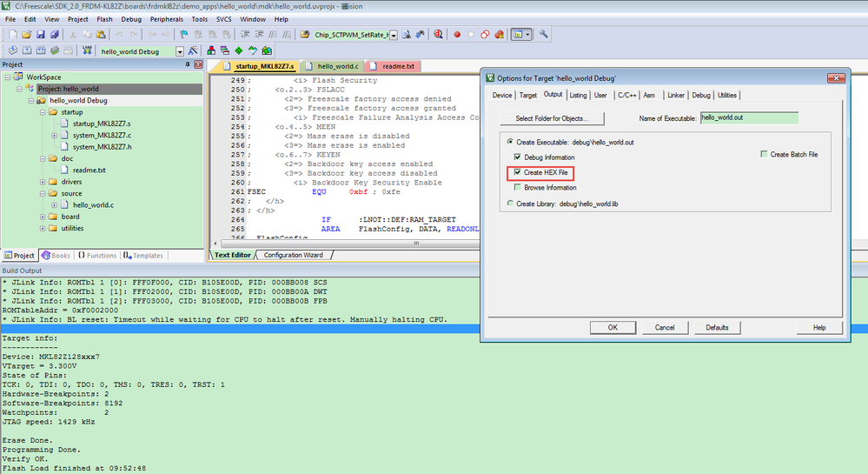This screenshot has width=868, height=474.
Task: Select readme.txt in the project tree
Action: click(89, 170)
